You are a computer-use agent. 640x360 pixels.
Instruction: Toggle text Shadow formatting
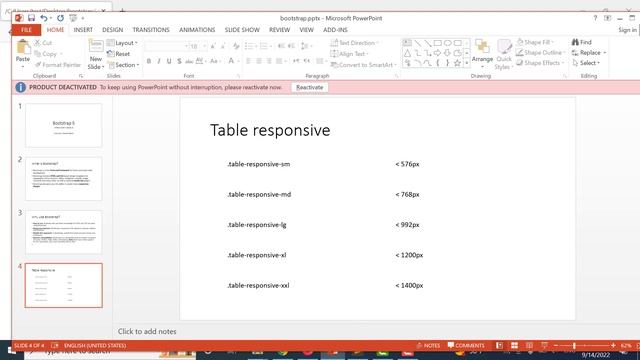point(179,61)
